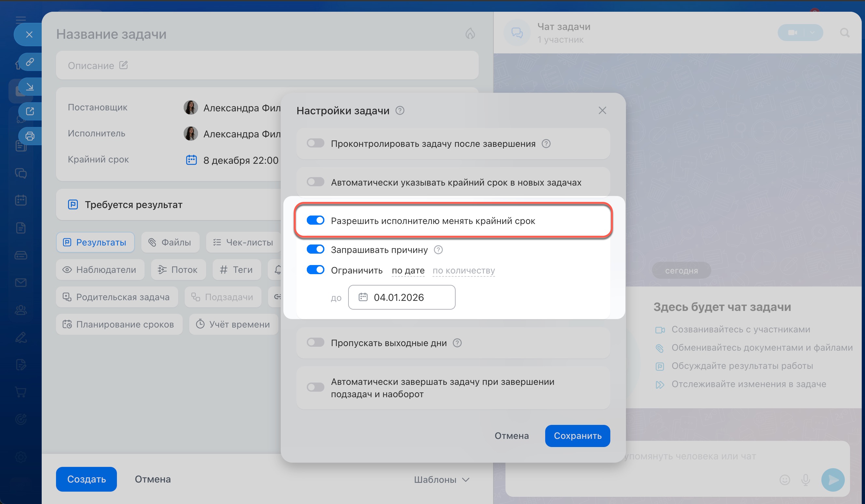
Task: Select the по количеству limit option
Action: (x=463, y=270)
